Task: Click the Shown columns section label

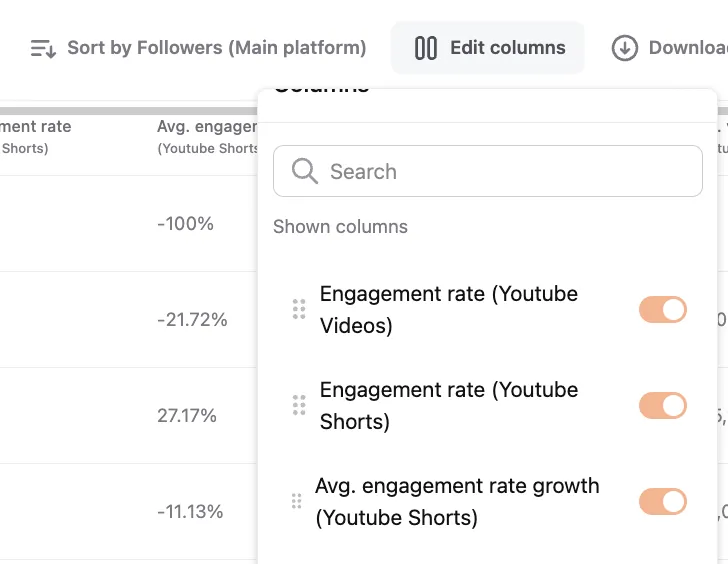Action: 340,227
